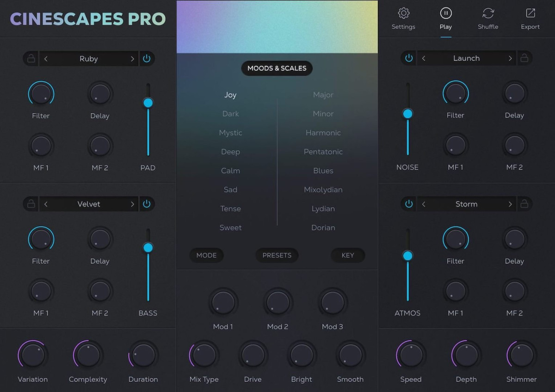Click the gradient color display panel
This screenshot has height=392, width=555.
(277, 27)
